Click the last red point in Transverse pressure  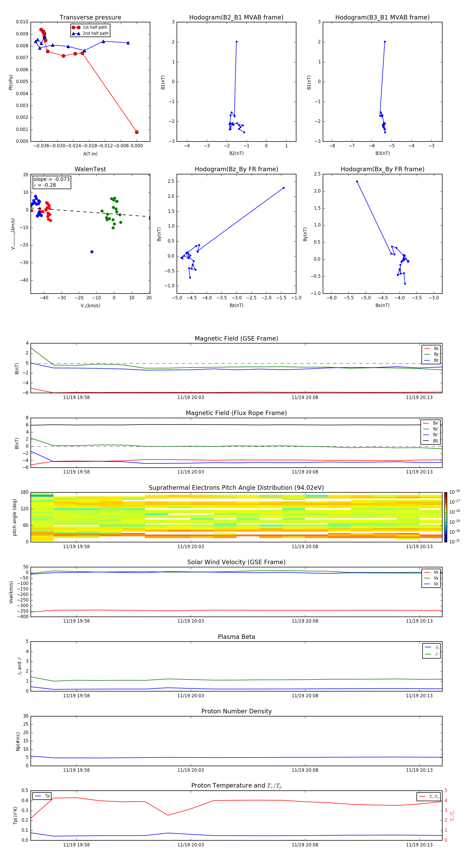click(137, 132)
